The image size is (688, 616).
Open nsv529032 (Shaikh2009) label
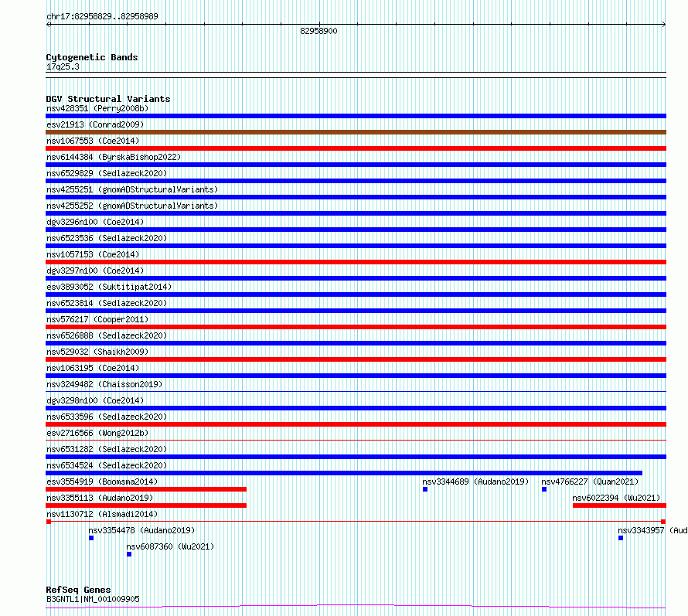(x=97, y=352)
